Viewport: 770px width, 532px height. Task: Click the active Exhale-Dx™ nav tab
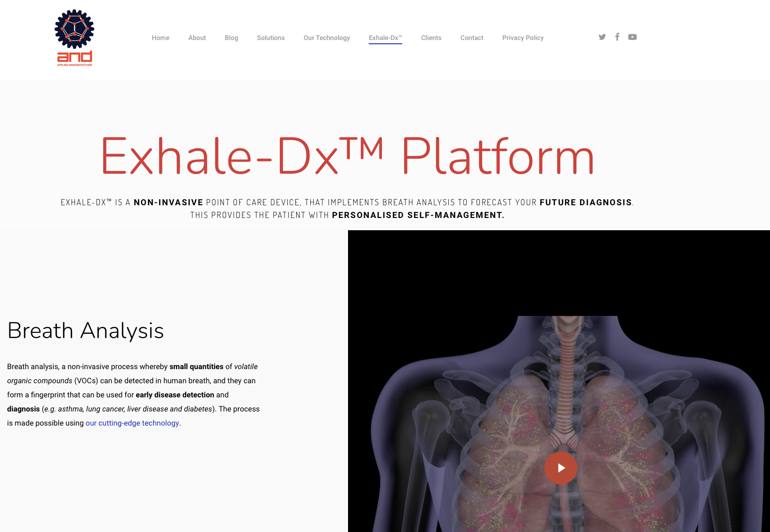pyautogui.click(x=385, y=38)
